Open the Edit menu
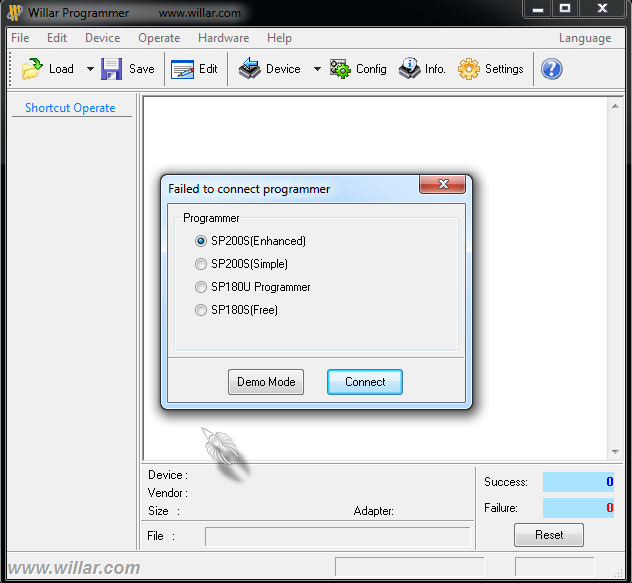 click(x=57, y=38)
